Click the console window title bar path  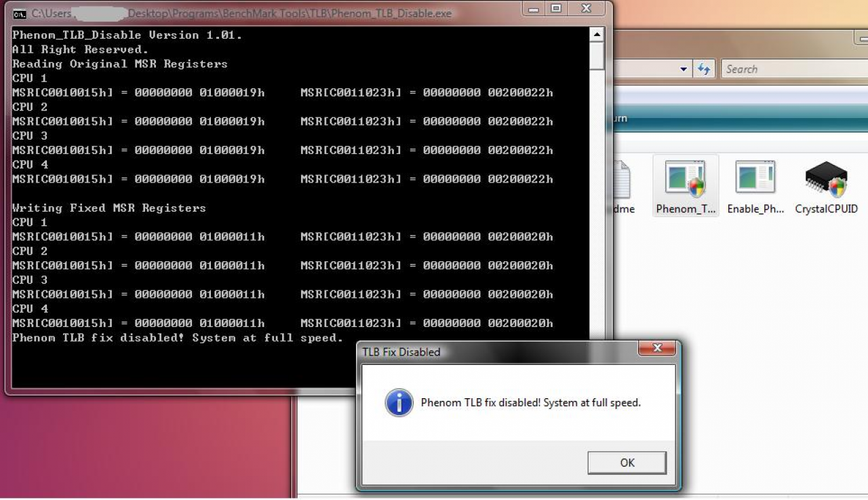(x=241, y=13)
